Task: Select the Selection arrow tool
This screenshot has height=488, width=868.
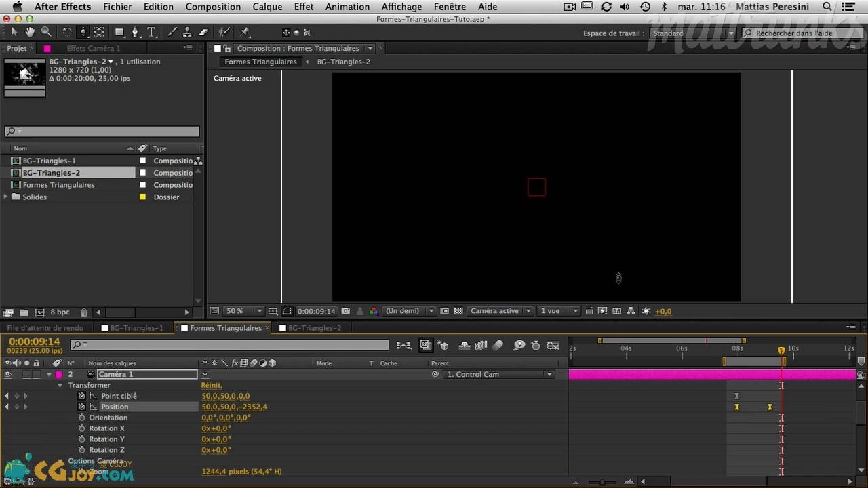Action: coord(15,32)
